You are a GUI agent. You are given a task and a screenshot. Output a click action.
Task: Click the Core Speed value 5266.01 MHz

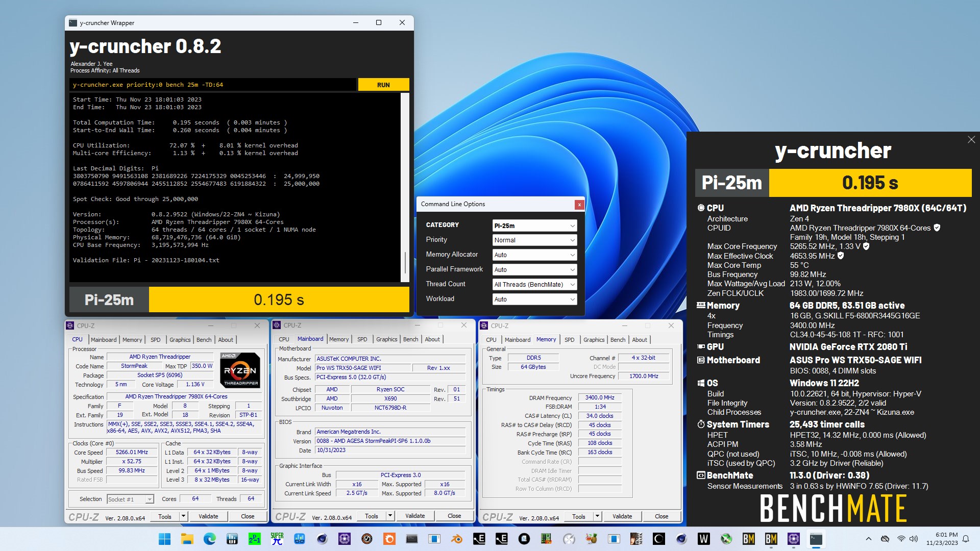click(x=132, y=452)
